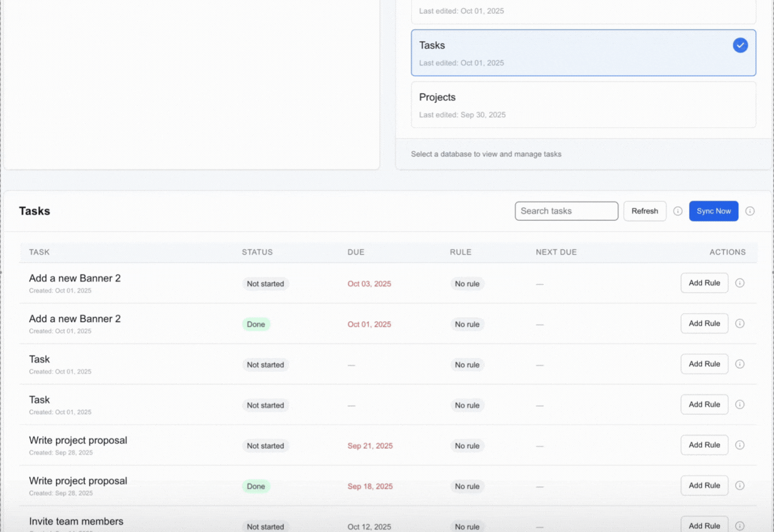This screenshot has width=774, height=532.
Task: Add a rule to the first Banner 2 task
Action: coord(704,282)
